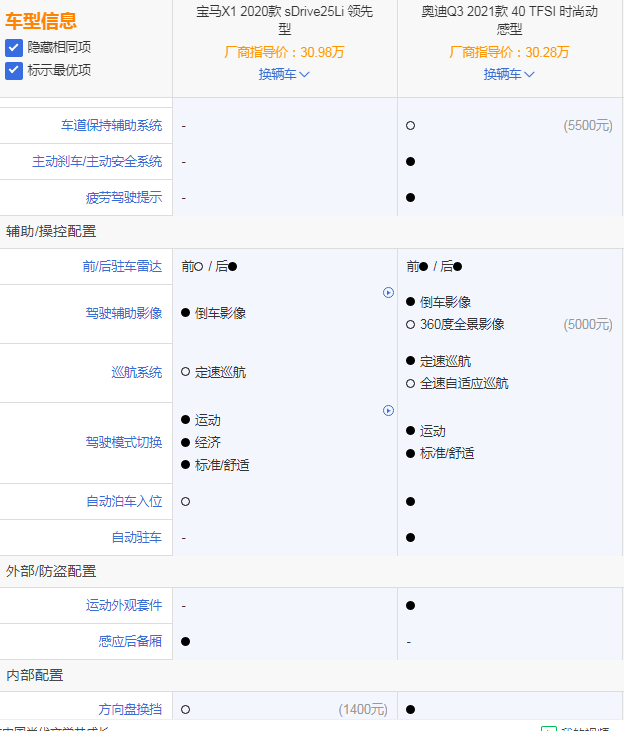Click the 换辆车 arrow under 宝马X1

(x=304, y=74)
